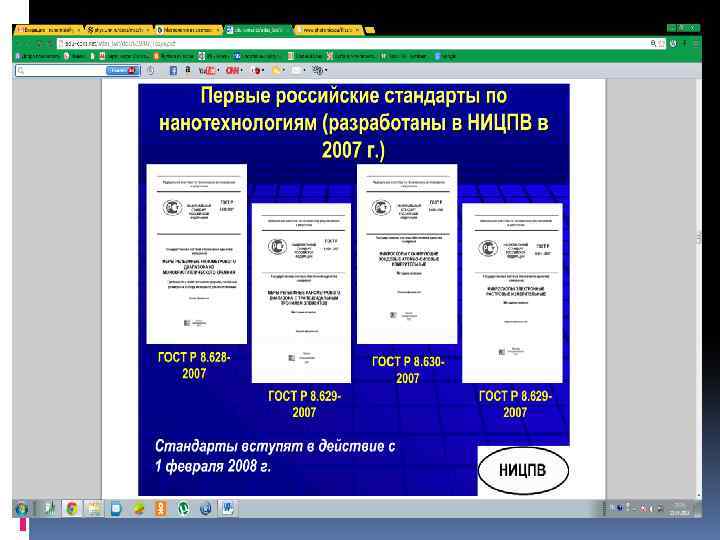
Task: Click the blue search button in toolbar
Action: click(x=123, y=70)
